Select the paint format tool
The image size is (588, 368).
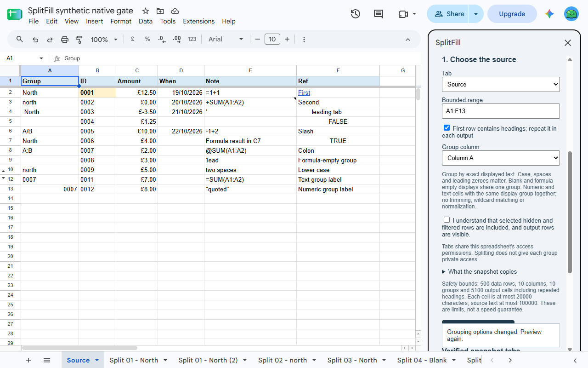79,40
